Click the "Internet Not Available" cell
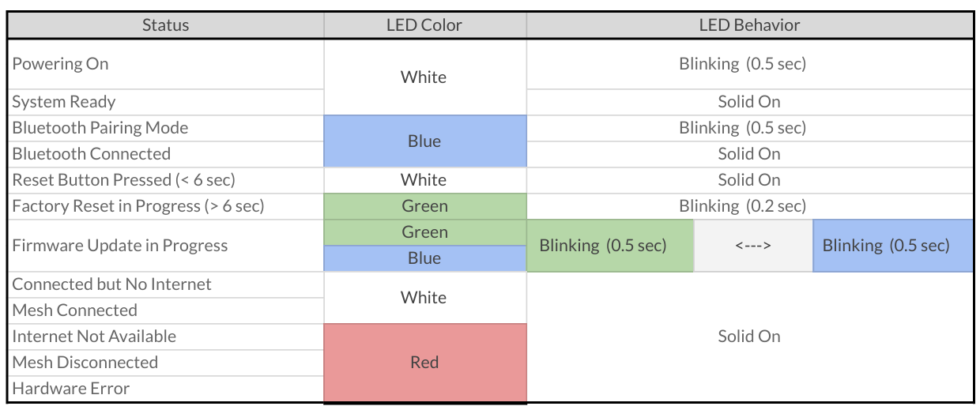 (x=165, y=337)
